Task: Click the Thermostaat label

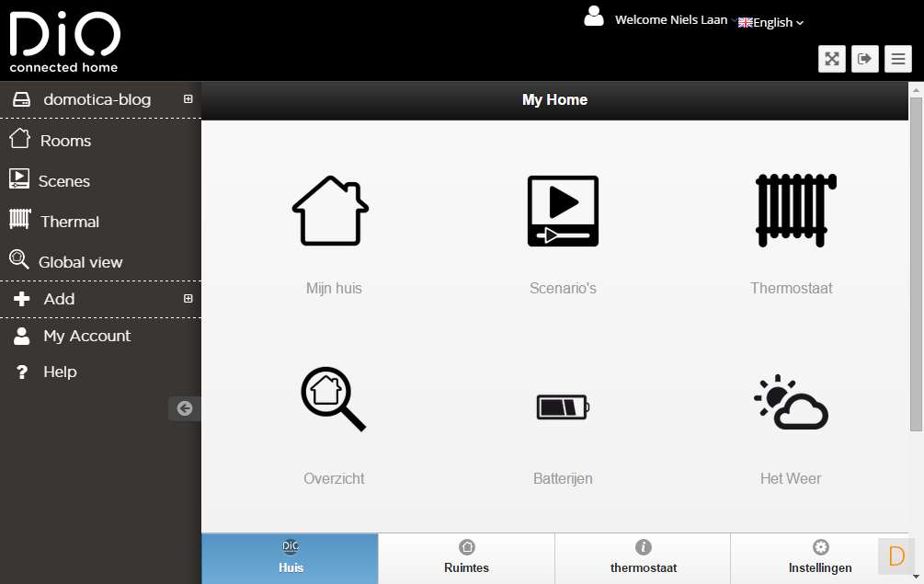Action: (x=791, y=288)
